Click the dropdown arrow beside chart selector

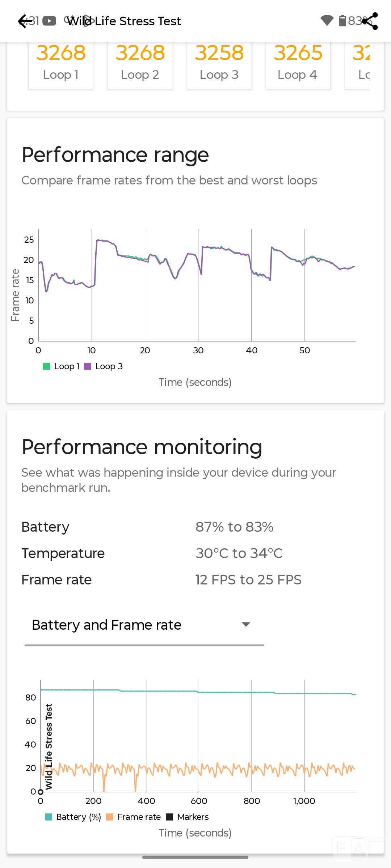click(246, 625)
